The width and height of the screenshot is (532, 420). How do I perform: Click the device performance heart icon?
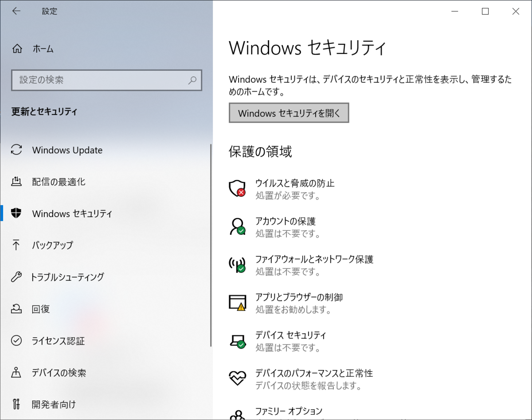pyautogui.click(x=237, y=378)
